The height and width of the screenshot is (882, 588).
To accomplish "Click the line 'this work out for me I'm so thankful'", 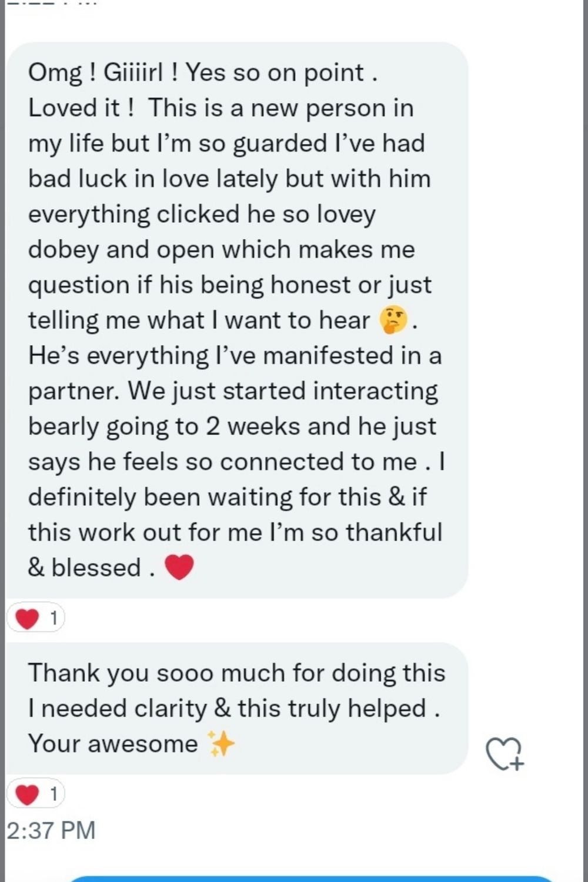I will [x=235, y=532].
